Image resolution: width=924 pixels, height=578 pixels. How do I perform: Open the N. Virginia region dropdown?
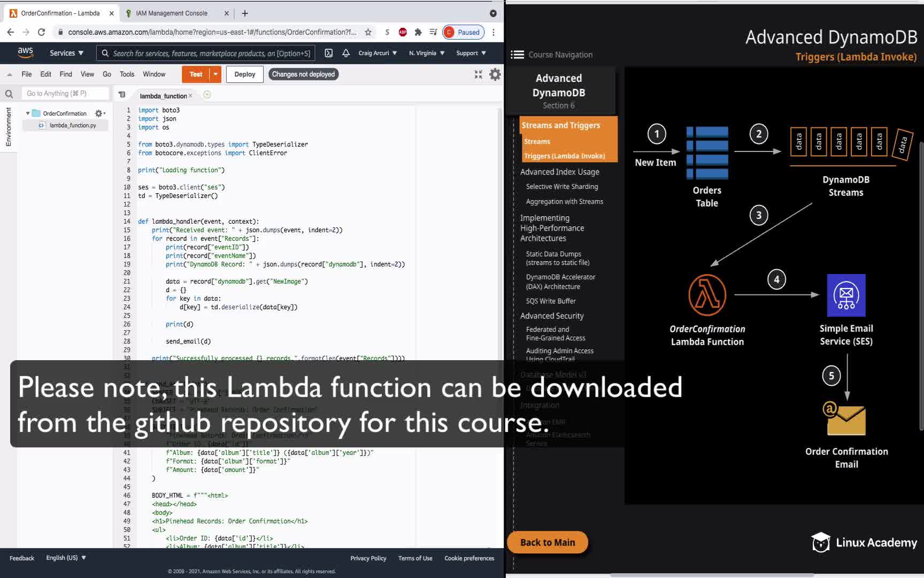click(427, 53)
